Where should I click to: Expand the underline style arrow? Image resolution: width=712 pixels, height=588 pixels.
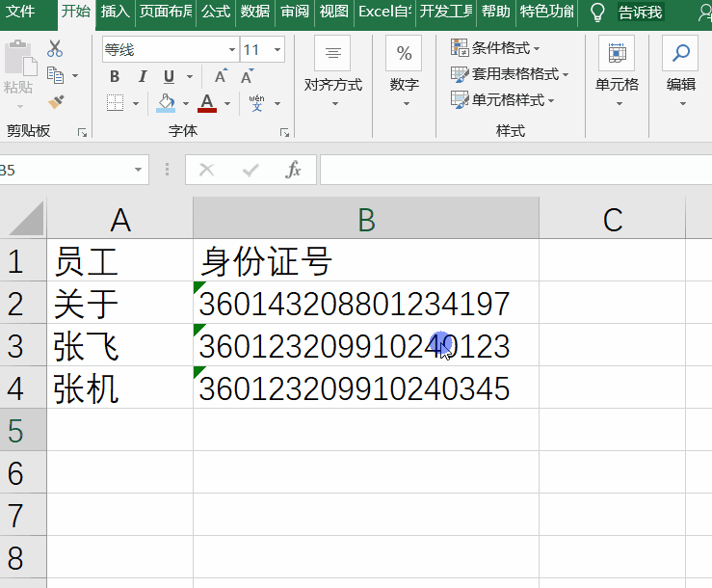[190, 77]
